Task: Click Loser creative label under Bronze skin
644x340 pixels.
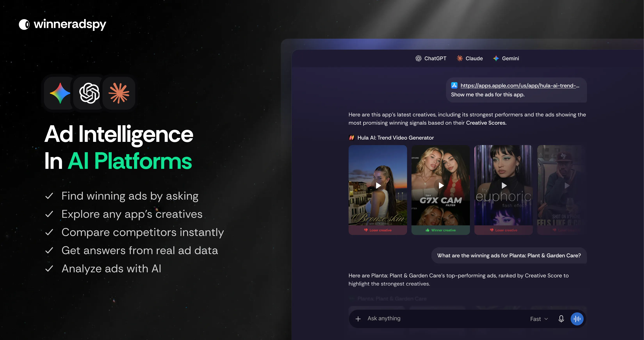Action: pos(378,230)
